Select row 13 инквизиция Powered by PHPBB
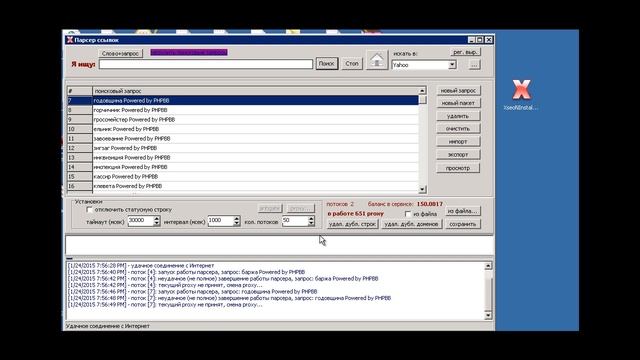Viewport: 640px width, 360px height. pos(243,158)
